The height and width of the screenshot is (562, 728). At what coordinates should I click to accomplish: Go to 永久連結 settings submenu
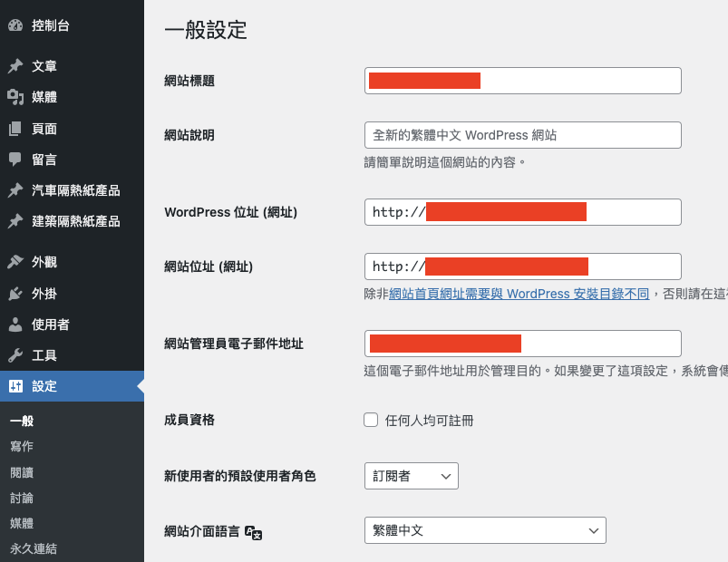point(34,548)
